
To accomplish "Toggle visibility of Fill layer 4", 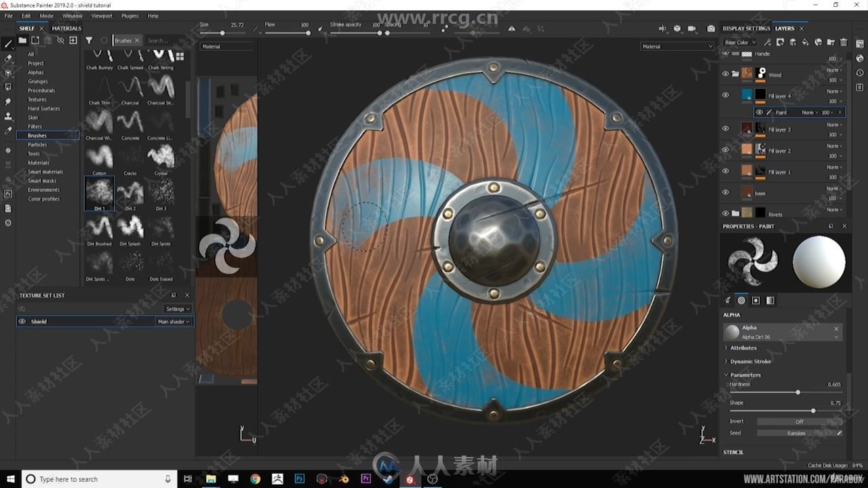I will point(725,95).
